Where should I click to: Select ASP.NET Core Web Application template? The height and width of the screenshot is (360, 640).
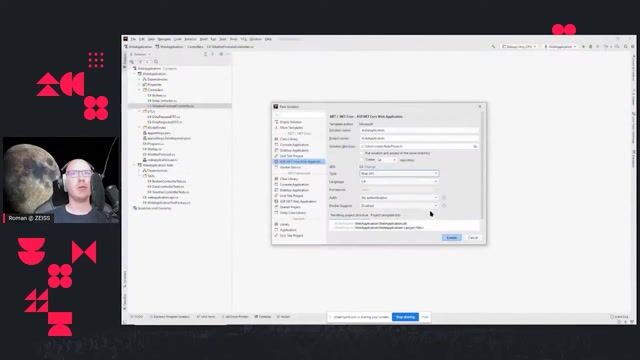click(299, 162)
